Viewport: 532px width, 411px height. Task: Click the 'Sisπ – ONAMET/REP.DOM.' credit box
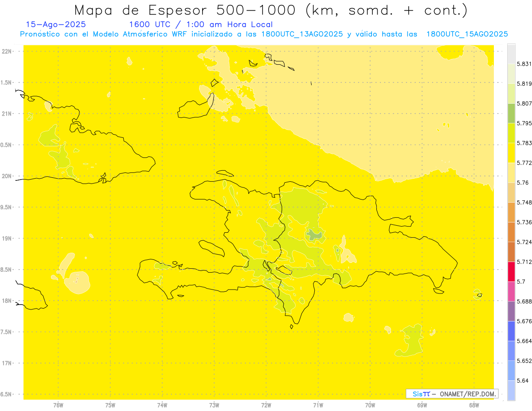452,394
